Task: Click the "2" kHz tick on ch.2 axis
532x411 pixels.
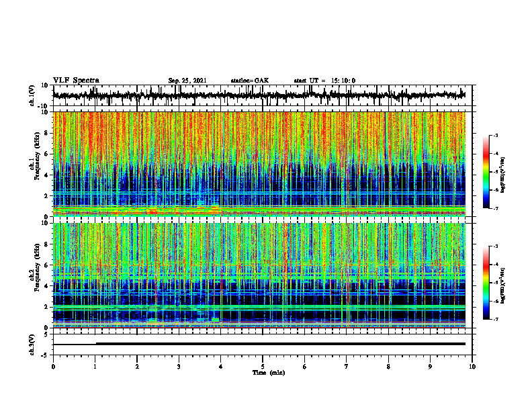Action: click(x=46, y=307)
